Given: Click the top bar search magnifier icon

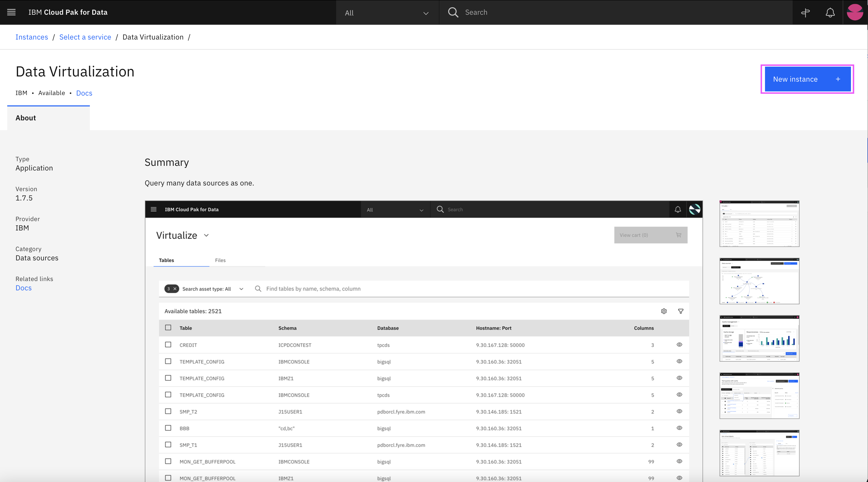Looking at the screenshot, I should pos(453,12).
